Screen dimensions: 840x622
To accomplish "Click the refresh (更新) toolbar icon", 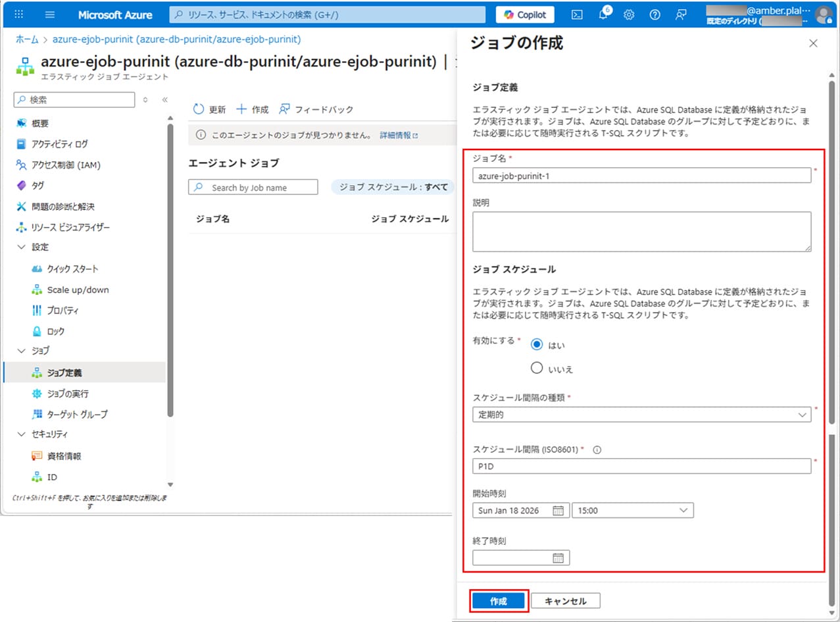I will (x=199, y=109).
